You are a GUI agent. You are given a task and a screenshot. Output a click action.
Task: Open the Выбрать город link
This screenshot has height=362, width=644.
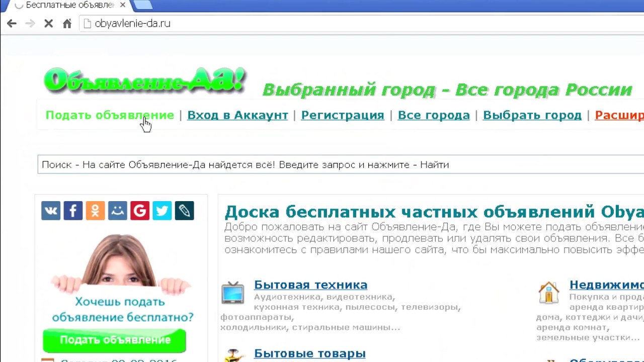(532, 115)
